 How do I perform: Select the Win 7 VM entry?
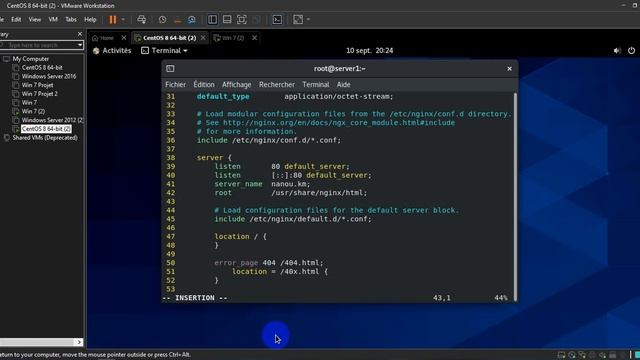point(29,102)
